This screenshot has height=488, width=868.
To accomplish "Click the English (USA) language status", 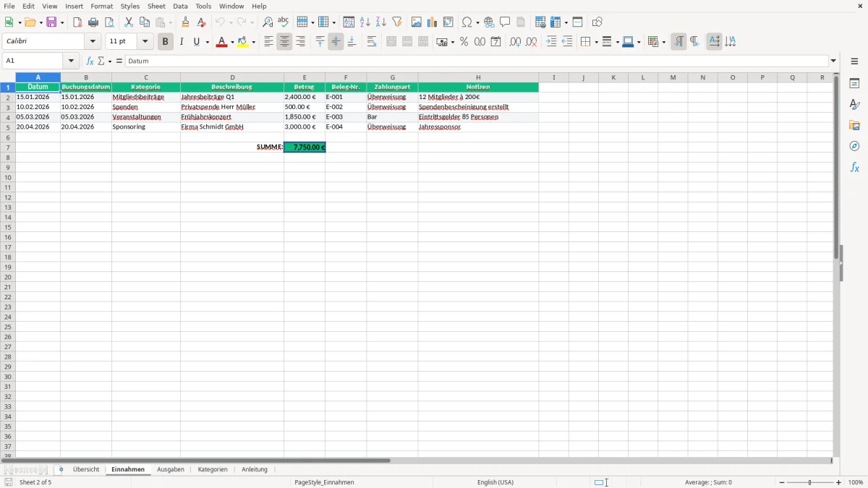I will tap(495, 482).
